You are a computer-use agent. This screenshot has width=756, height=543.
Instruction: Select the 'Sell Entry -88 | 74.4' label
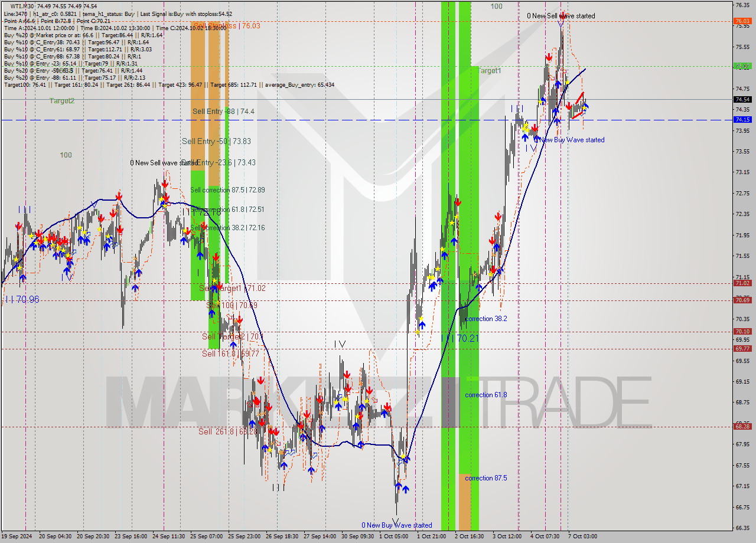point(223,111)
